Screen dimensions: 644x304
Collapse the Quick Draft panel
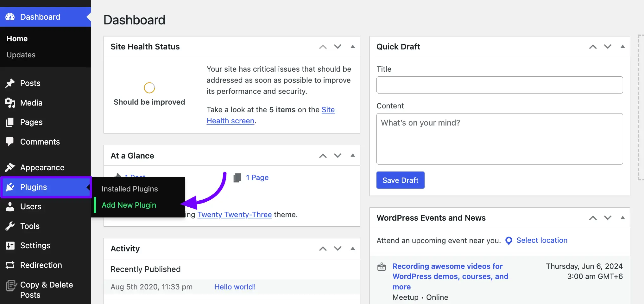tap(623, 47)
